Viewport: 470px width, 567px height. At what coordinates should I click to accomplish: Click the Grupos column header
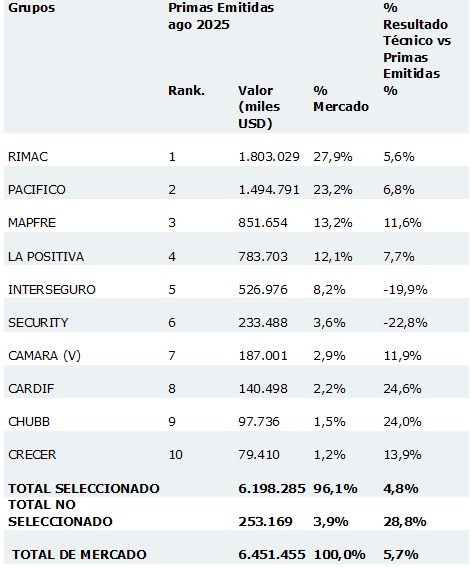click(x=31, y=8)
